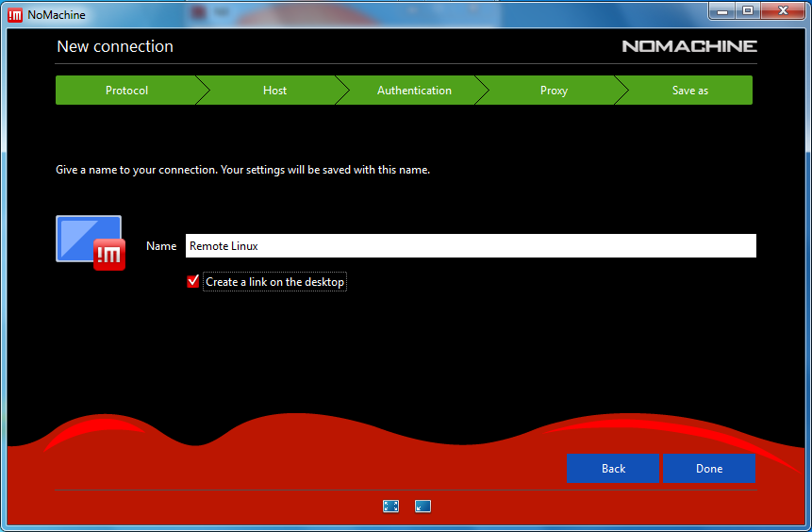
Task: Close the NoMachine window
Action: pos(784,10)
